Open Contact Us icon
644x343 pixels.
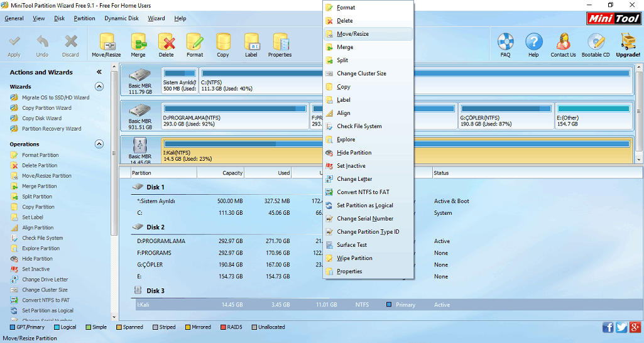(563, 45)
